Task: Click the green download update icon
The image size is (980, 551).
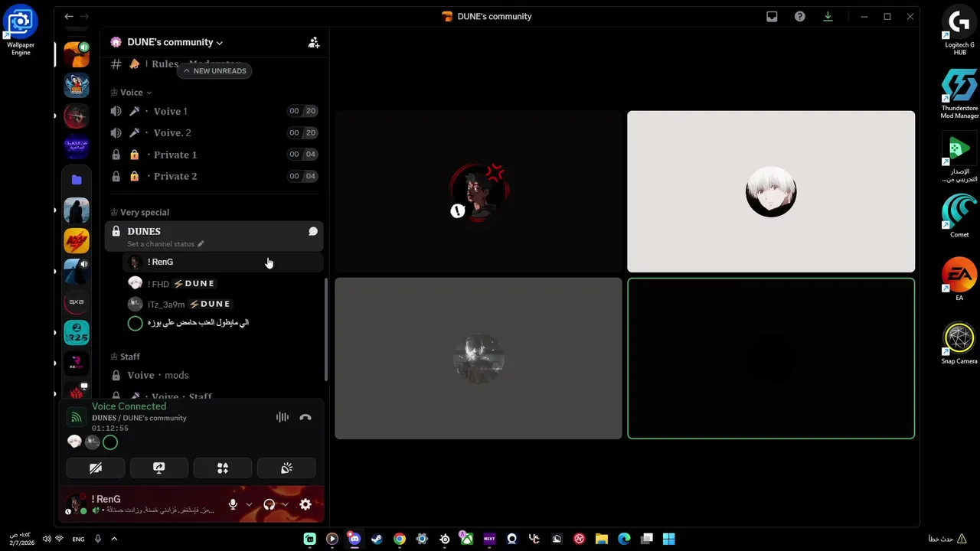Action: pos(828,16)
